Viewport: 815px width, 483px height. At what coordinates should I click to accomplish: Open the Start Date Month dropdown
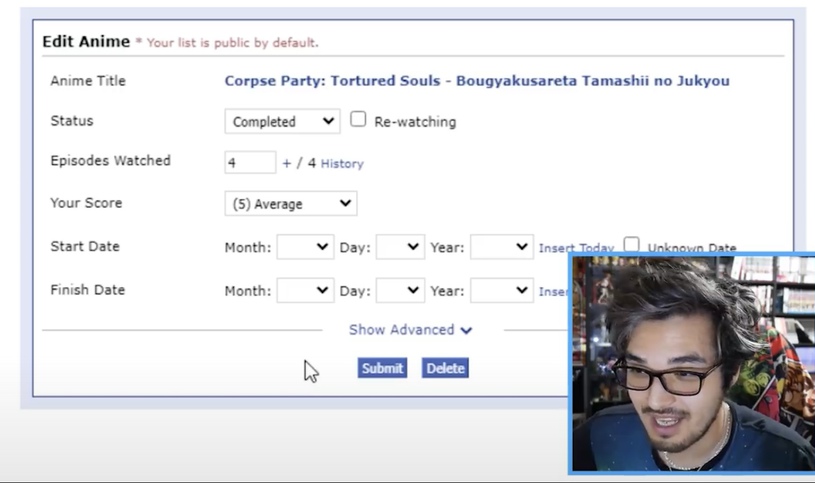pyautogui.click(x=305, y=247)
